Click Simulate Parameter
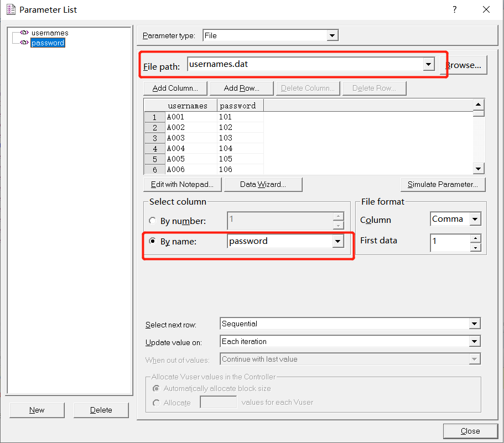 (443, 184)
